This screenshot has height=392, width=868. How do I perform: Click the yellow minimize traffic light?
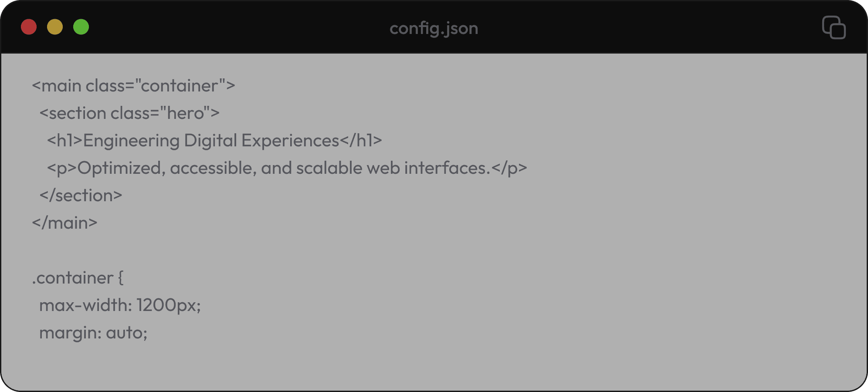coord(55,27)
